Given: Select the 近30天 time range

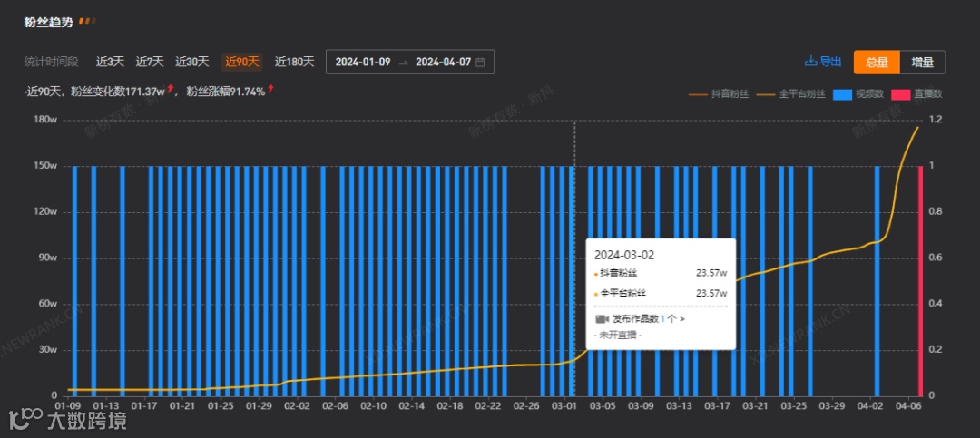Looking at the screenshot, I should pos(191,62).
